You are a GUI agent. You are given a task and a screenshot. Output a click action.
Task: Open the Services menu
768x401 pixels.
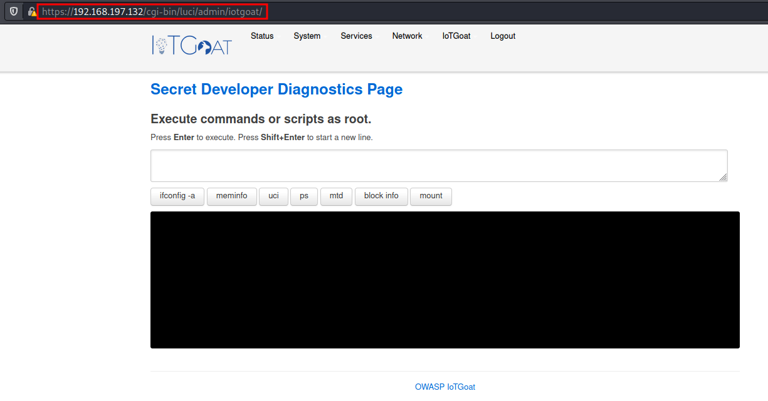point(356,36)
